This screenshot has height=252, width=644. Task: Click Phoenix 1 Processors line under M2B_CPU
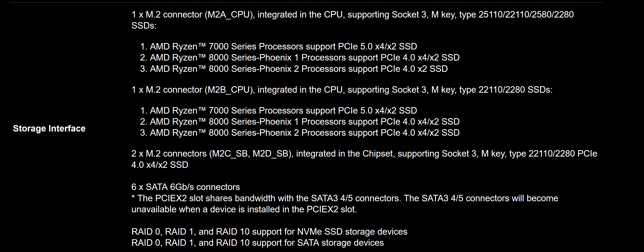click(x=300, y=122)
